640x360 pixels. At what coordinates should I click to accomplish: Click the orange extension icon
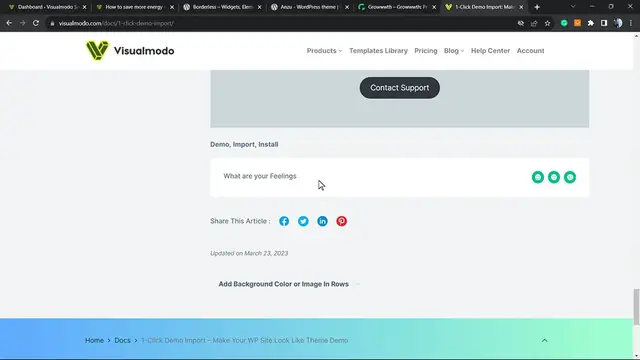[x=578, y=23]
